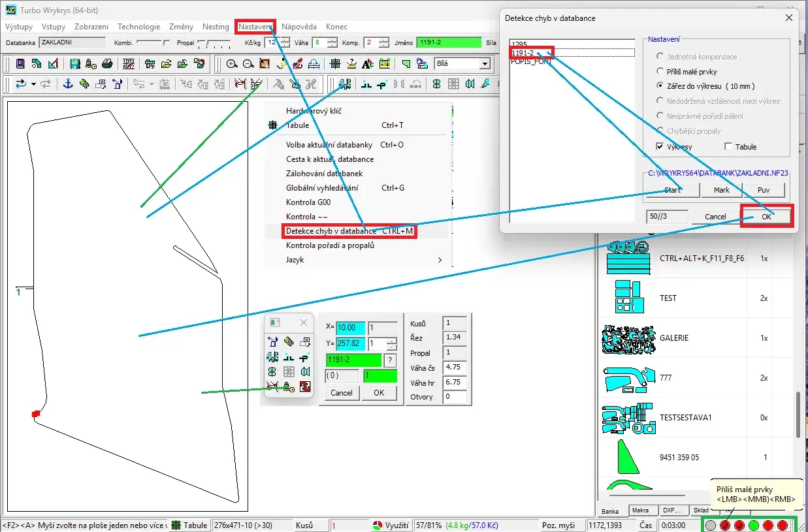Click the green stacked parts icon in palette

coord(288,341)
